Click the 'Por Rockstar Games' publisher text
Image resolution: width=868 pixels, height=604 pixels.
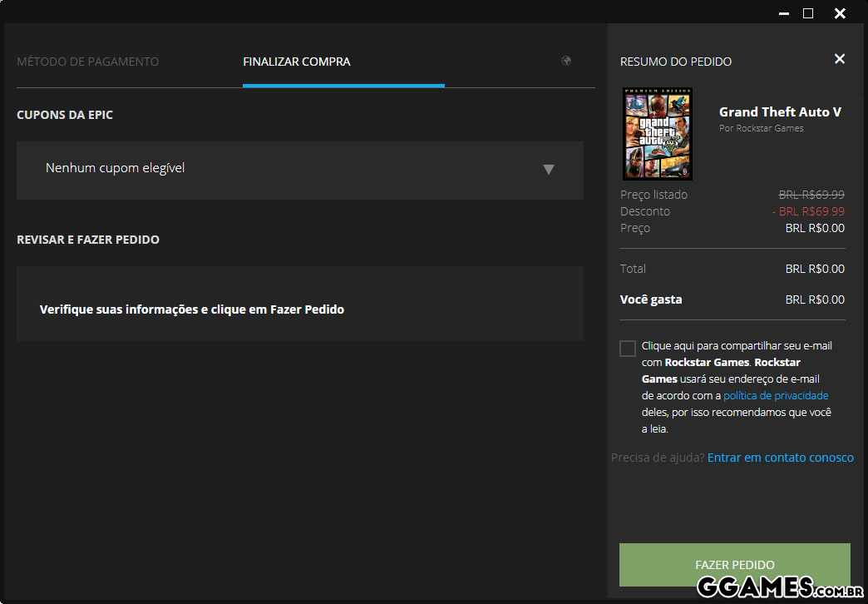point(761,128)
